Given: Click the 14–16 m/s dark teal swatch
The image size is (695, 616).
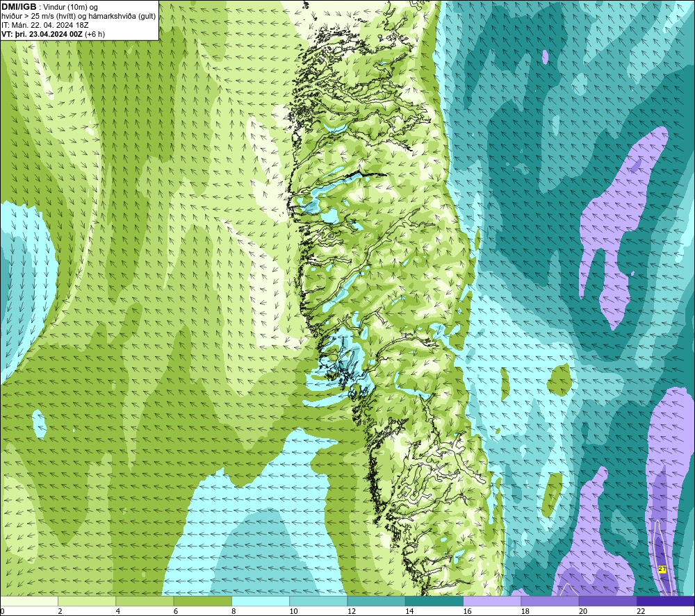Looking at the screenshot, I should (434, 601).
